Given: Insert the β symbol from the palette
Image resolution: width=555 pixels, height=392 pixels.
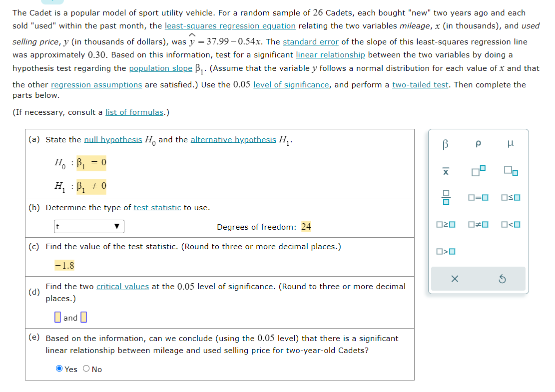Looking at the screenshot, I should pos(446,144).
